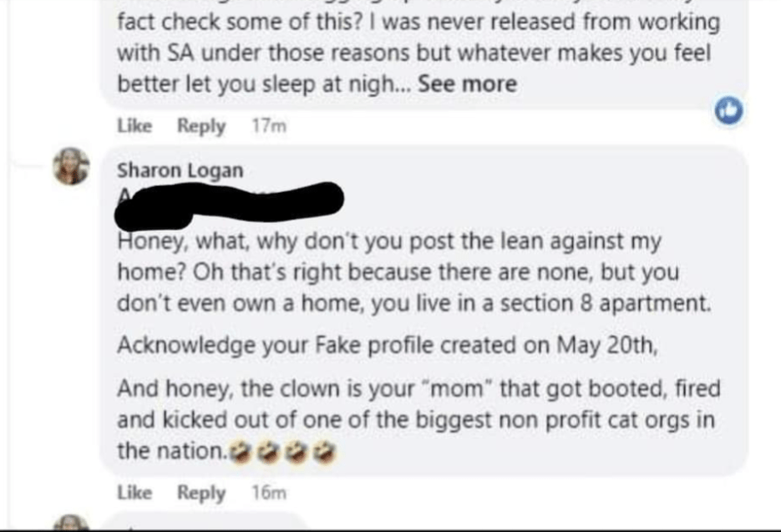Open Sharon Logan's profile picture
The image size is (781, 532).
[72, 165]
